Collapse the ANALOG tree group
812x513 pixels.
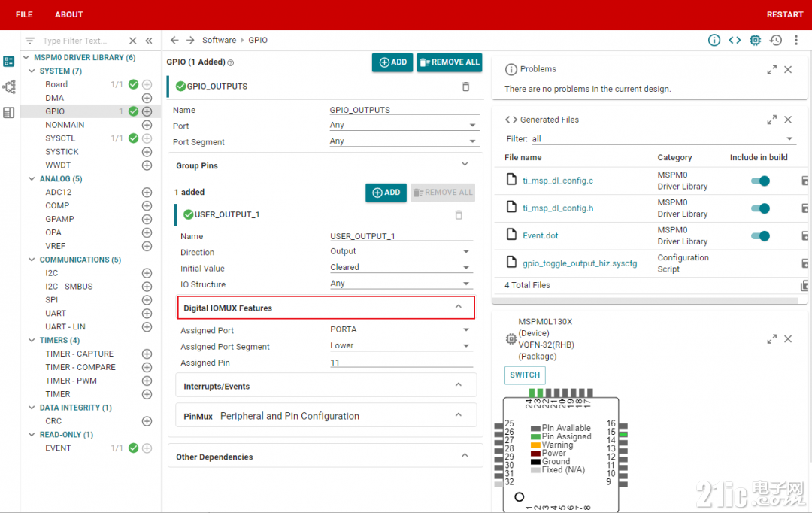(32, 179)
